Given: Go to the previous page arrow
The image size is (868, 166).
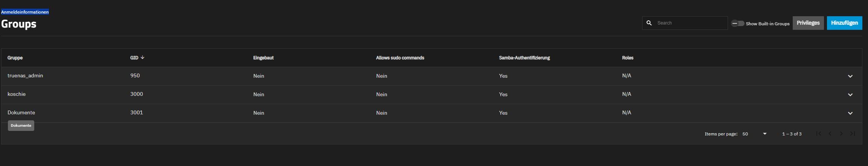Looking at the screenshot, I should (x=830, y=134).
